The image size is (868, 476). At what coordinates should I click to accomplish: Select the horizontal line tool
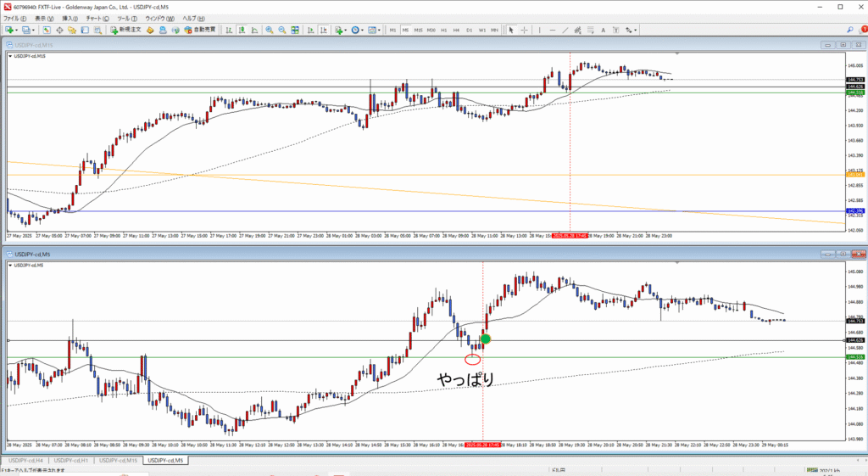(553, 30)
